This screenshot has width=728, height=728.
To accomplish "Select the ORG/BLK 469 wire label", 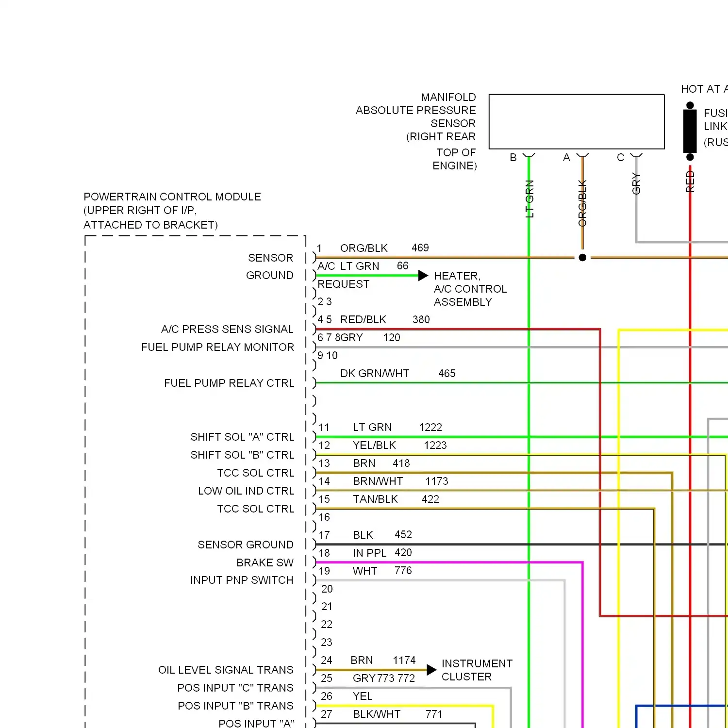I will click(364, 248).
